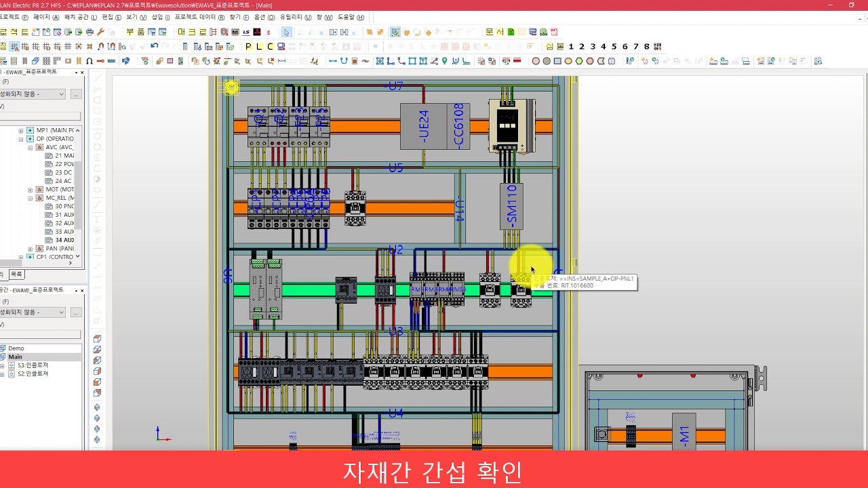The width and height of the screenshot is (868, 488).
Task: Select the yellow ellipse shape tool
Action: click(x=568, y=61)
